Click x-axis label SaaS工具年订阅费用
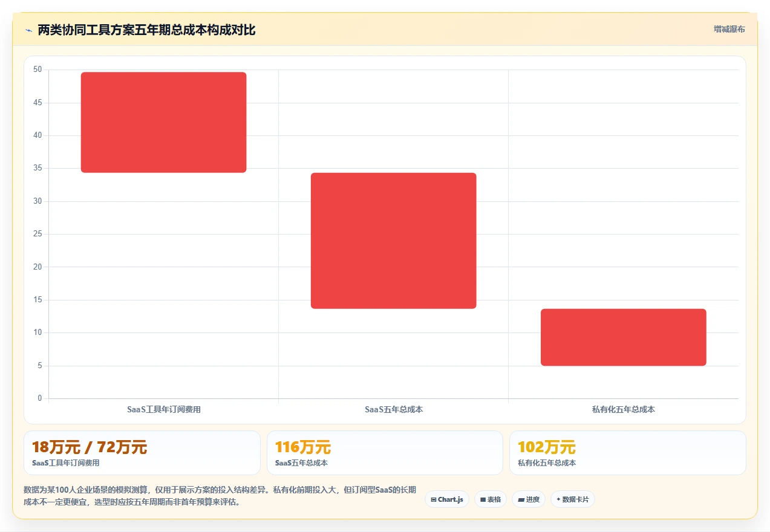This screenshot has height=532, width=770. coord(164,409)
